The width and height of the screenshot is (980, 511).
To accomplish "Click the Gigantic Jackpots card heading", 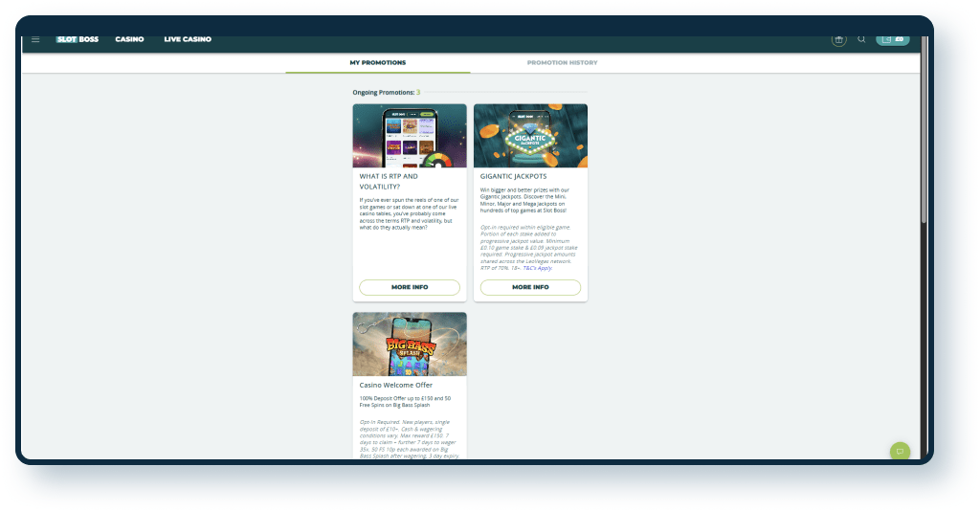I will 512,177.
